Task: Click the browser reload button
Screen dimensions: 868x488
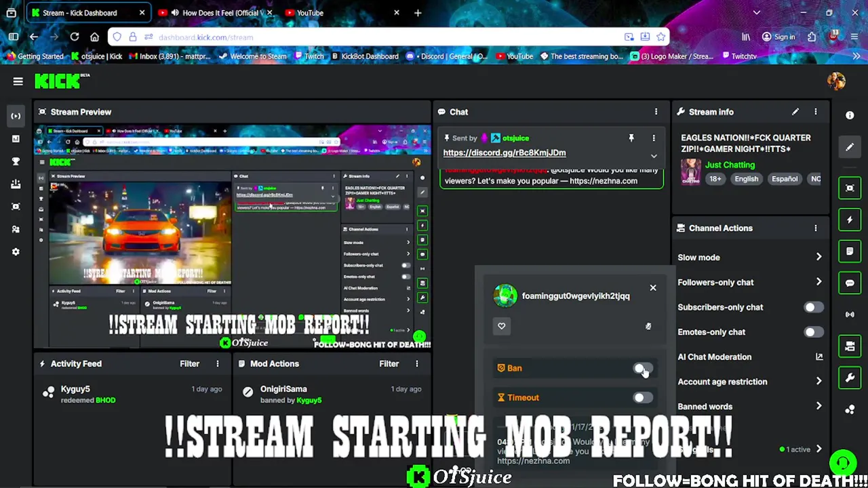Action: [x=74, y=37]
